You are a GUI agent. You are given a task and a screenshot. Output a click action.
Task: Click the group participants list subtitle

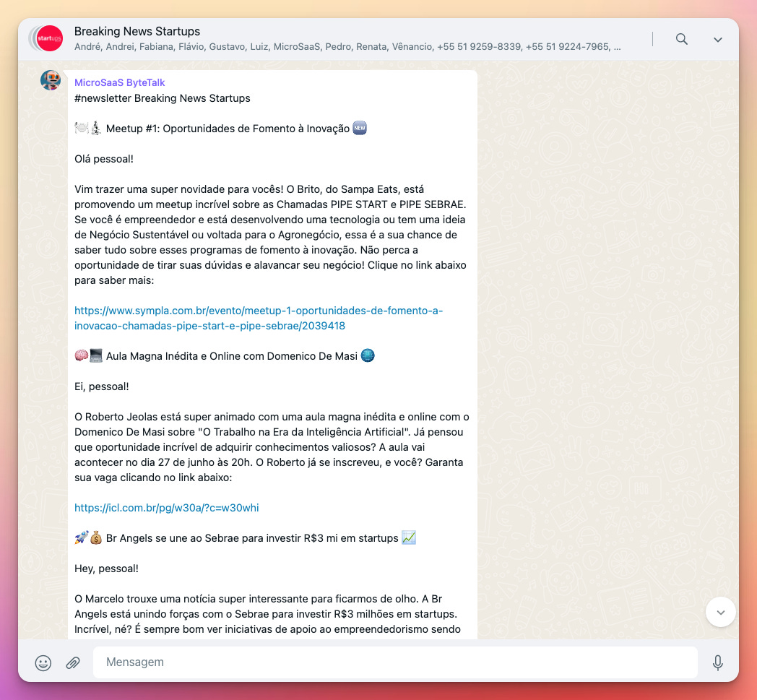(347, 47)
